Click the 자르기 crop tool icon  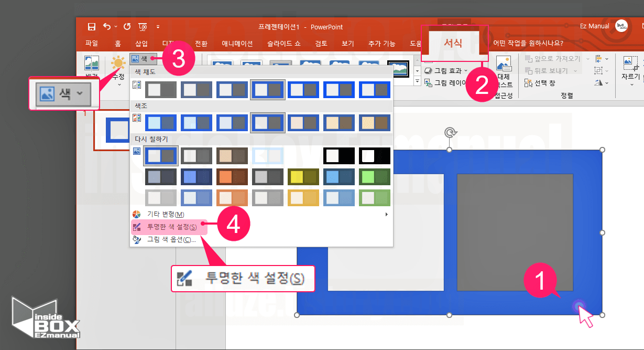coord(630,64)
